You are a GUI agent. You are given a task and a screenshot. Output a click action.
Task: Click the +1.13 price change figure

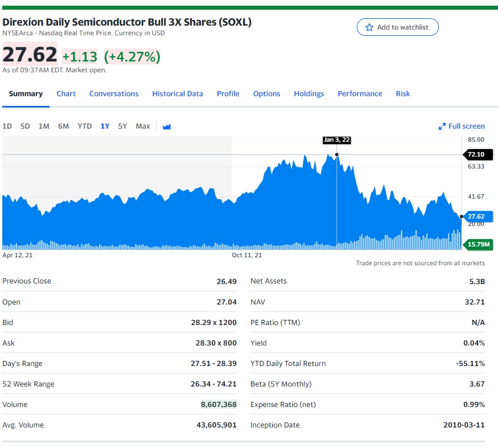tap(80, 57)
